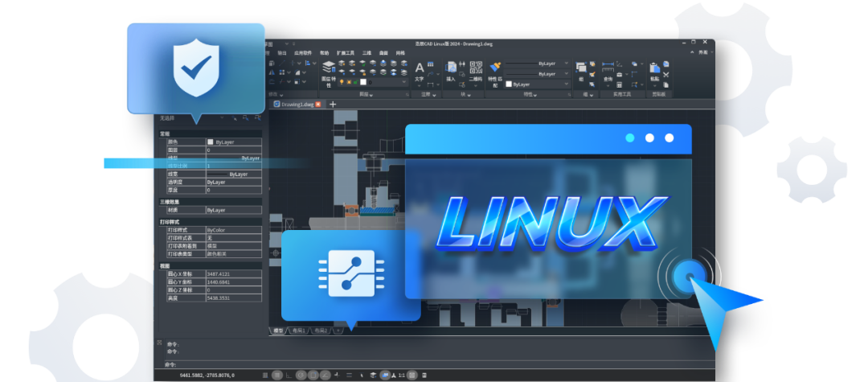The height and width of the screenshot is (382, 868).
Task: Collapse the ribbon using the top-right caret
Action: pyautogui.click(x=692, y=52)
